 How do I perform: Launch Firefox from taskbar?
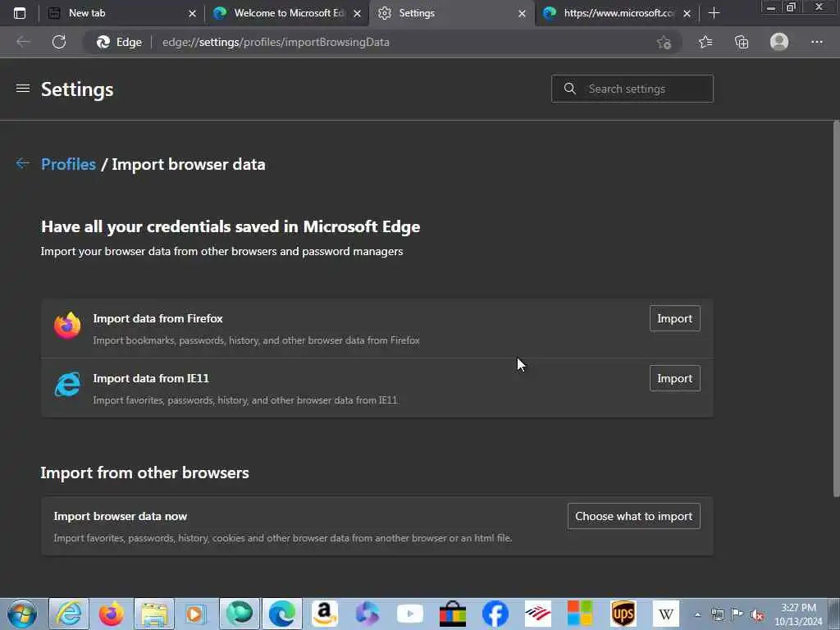(111, 614)
